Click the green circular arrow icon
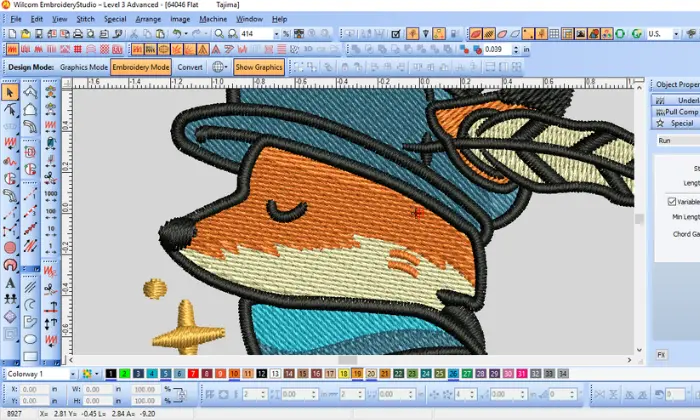The height and width of the screenshot is (420, 700). [620, 34]
